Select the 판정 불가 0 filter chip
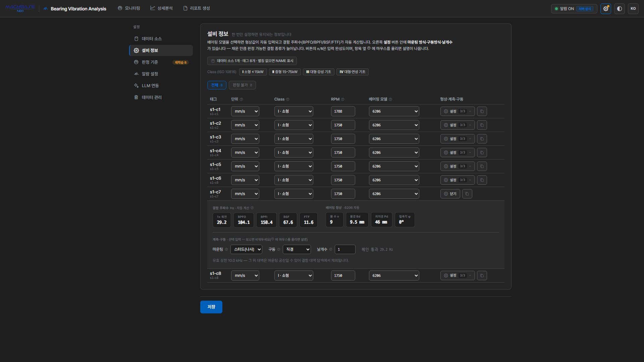Viewport: 644px width, 362px height. point(242,85)
